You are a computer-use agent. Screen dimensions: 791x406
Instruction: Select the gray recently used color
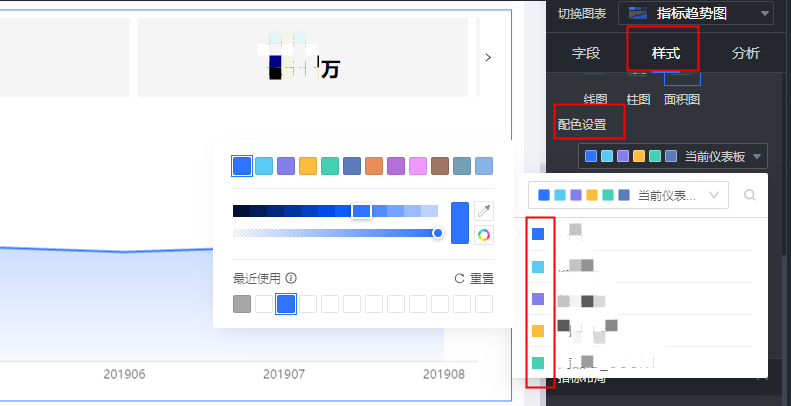coord(242,303)
